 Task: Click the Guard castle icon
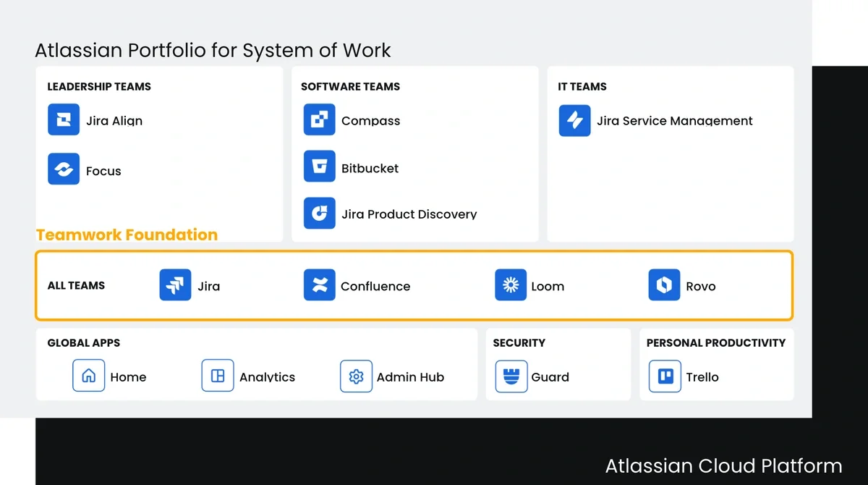pyautogui.click(x=511, y=376)
